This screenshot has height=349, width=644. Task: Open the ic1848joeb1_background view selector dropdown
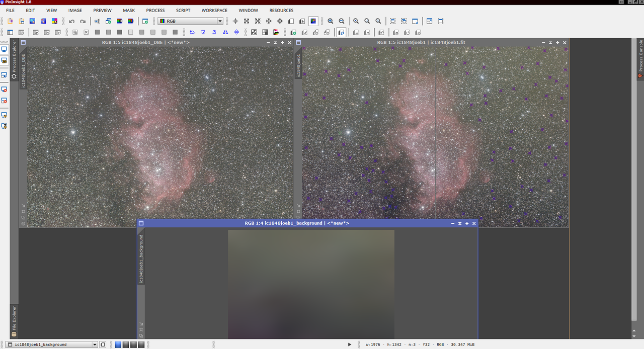click(x=52, y=344)
